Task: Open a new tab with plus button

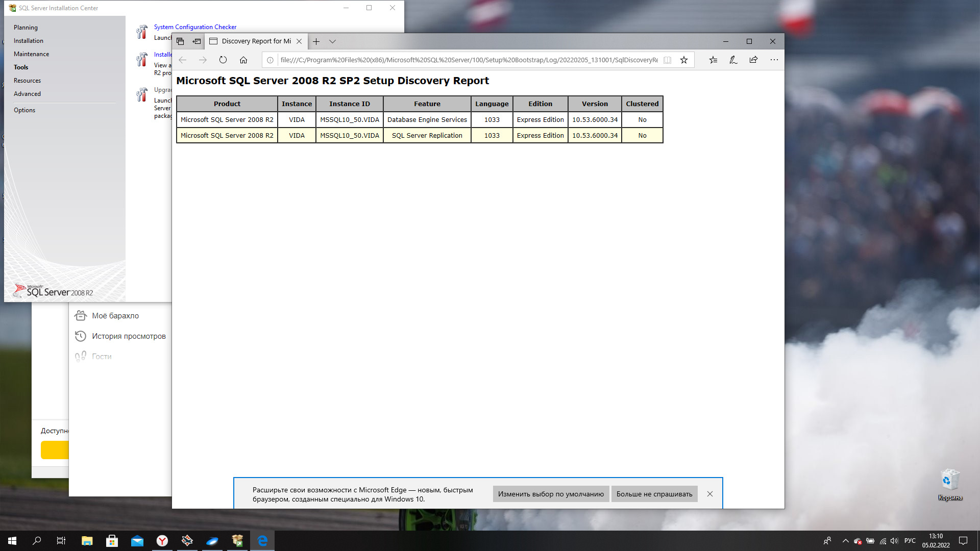Action: (x=316, y=41)
